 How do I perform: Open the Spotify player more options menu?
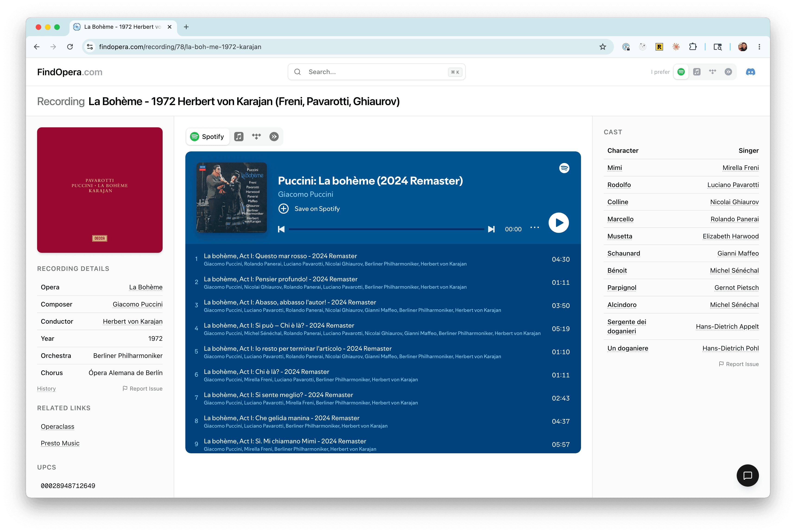[535, 228]
